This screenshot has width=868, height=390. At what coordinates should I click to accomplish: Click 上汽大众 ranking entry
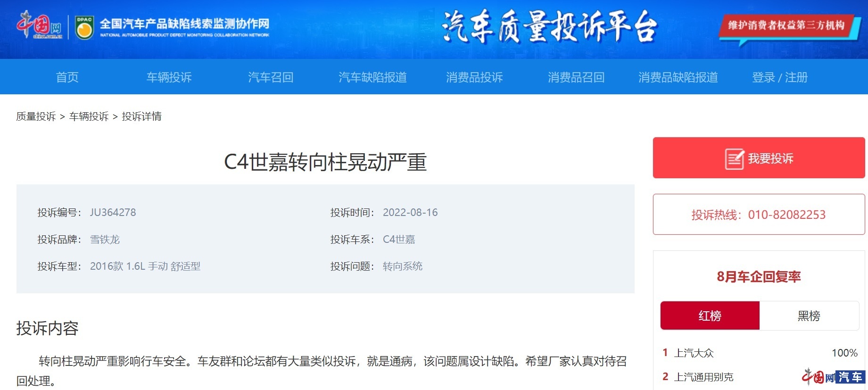point(694,353)
